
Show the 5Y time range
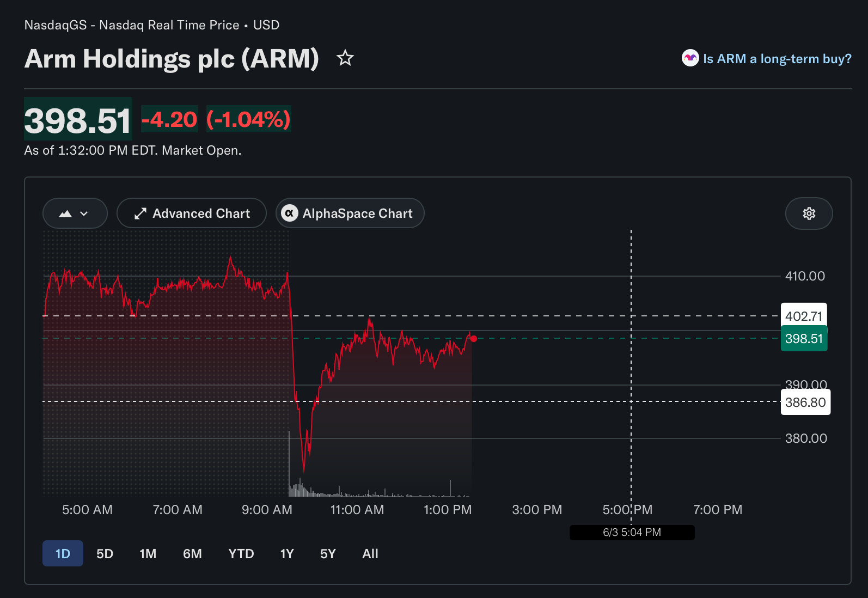click(328, 553)
